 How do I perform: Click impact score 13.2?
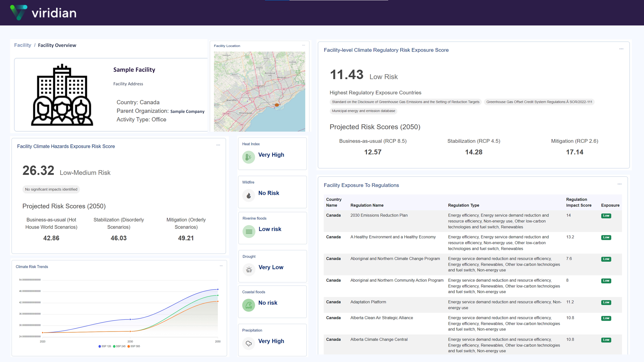pos(570,237)
